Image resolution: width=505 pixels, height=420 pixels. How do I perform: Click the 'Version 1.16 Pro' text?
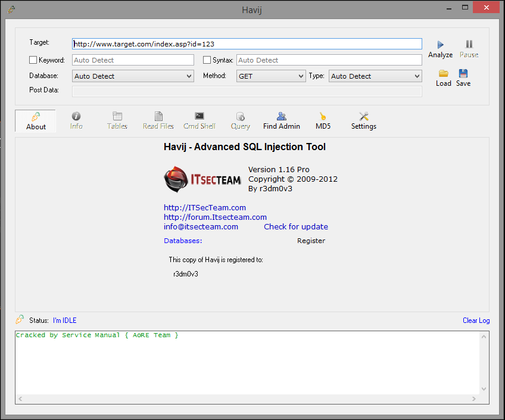click(x=279, y=169)
